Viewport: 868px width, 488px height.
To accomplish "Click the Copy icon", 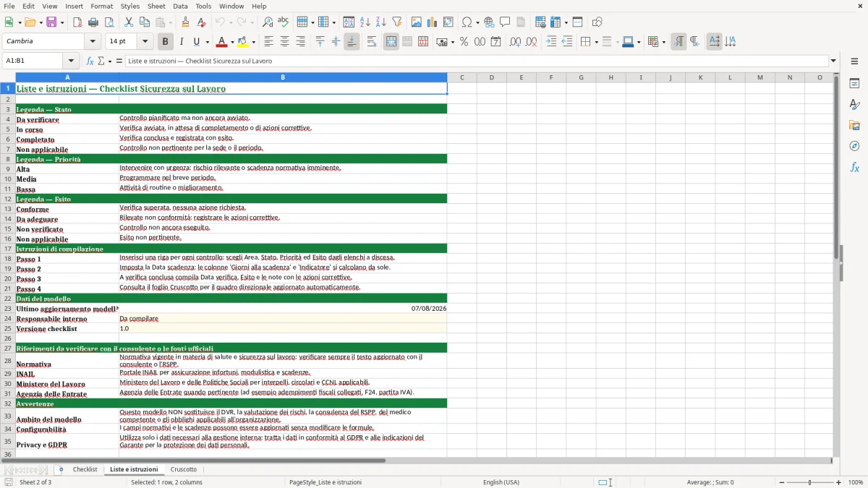I will coord(144,22).
